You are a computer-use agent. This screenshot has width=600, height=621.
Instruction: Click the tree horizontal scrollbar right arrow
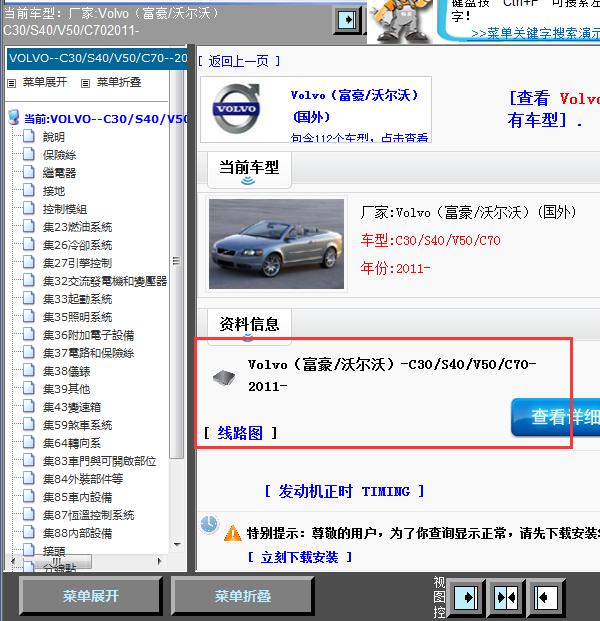tap(160, 561)
